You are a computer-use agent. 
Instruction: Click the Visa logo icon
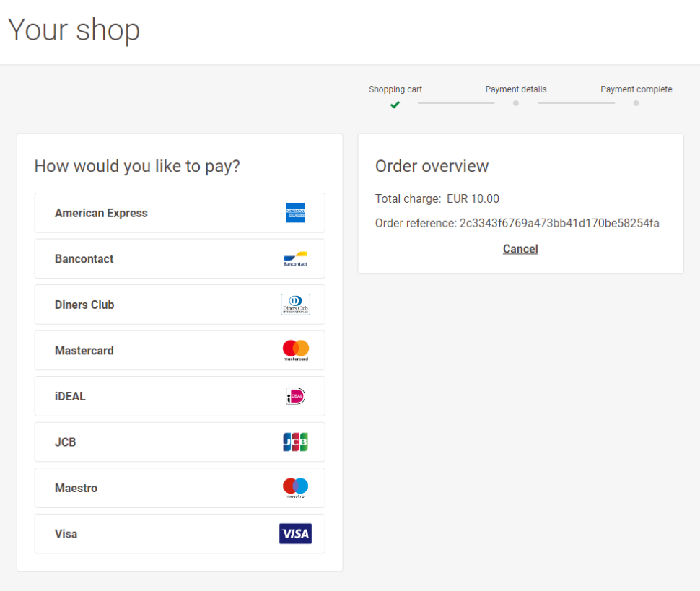pos(295,534)
